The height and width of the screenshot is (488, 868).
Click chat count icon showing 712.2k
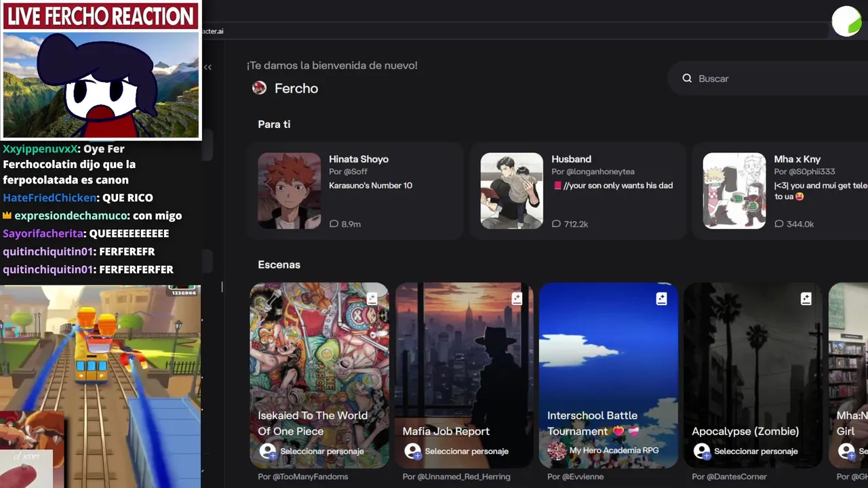[556, 224]
